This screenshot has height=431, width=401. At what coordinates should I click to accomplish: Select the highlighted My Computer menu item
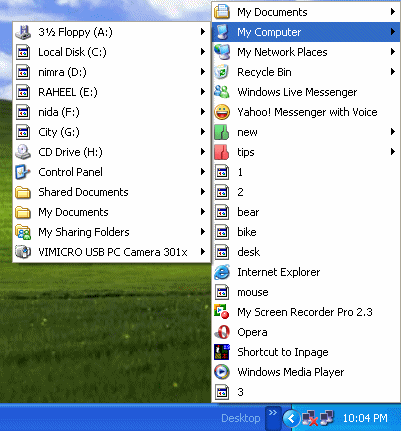tap(306, 32)
